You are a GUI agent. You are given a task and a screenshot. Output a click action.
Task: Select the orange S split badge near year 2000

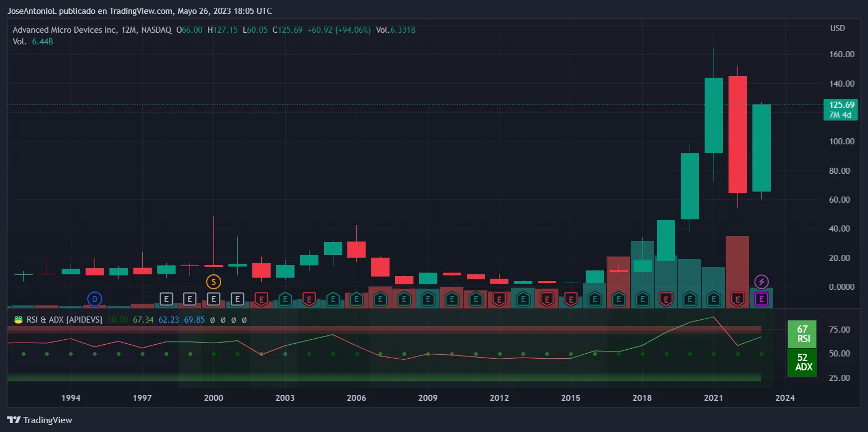(213, 282)
